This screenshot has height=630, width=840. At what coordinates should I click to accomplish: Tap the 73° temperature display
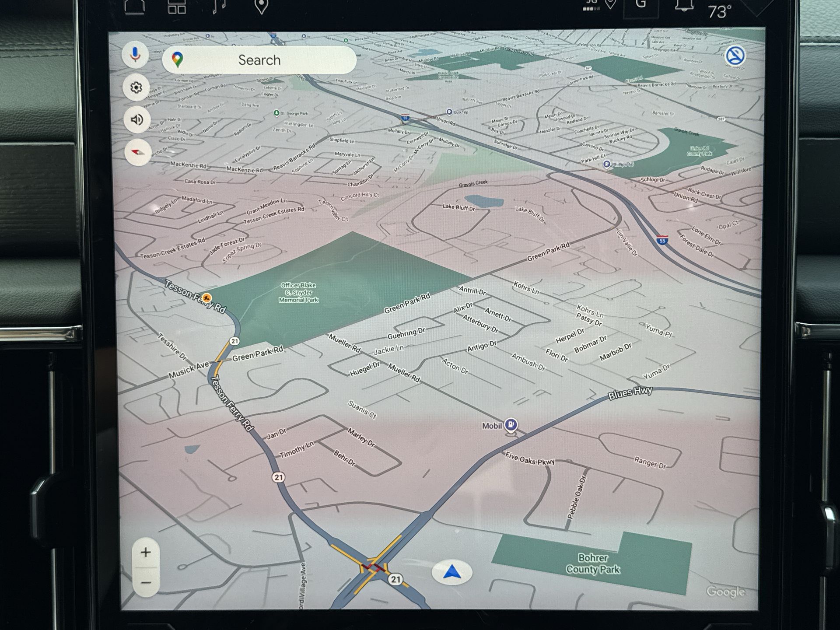pos(719,11)
